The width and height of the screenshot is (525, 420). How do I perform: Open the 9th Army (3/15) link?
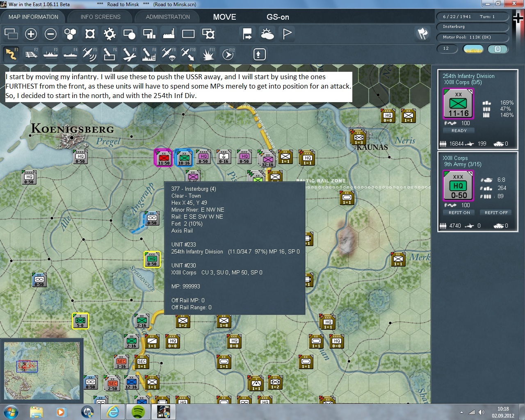point(462,164)
